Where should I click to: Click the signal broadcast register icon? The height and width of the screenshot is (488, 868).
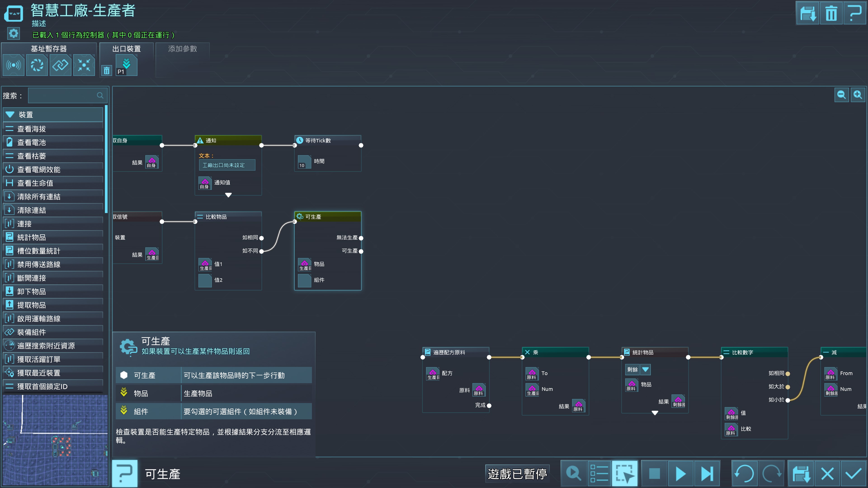point(14,65)
